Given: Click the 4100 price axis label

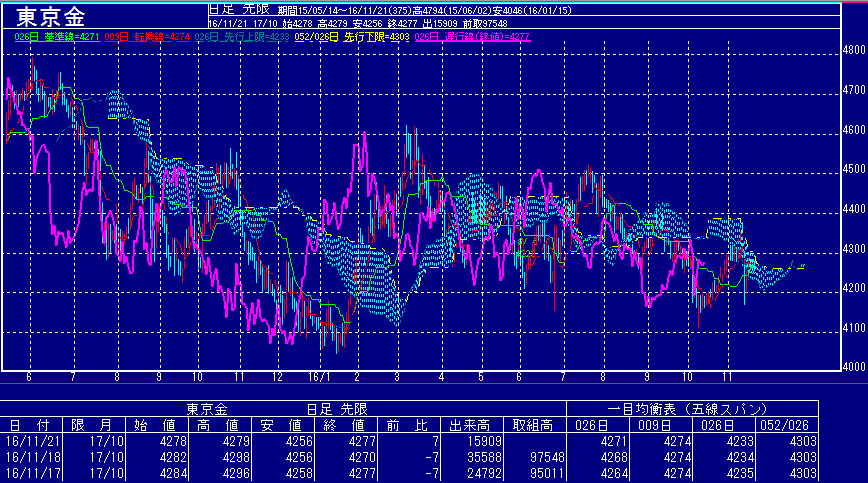Looking at the screenshot, I should (853, 328).
